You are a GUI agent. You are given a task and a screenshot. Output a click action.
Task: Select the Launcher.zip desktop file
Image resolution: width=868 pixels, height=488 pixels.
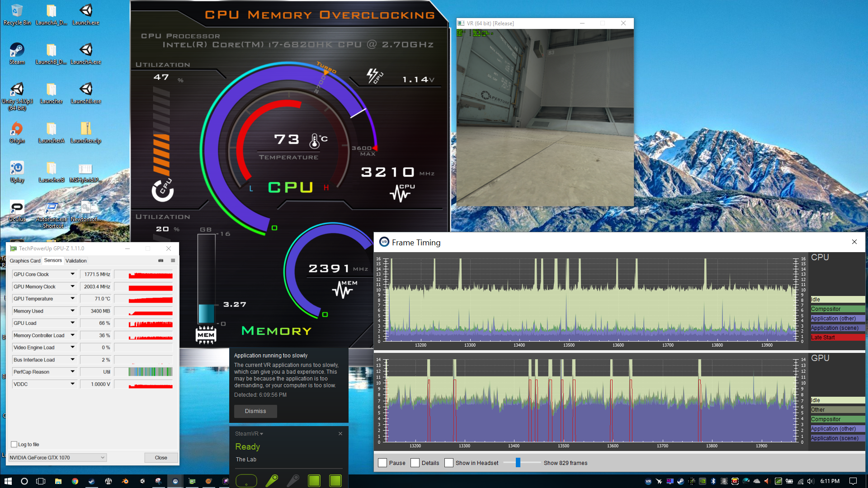tap(85, 132)
